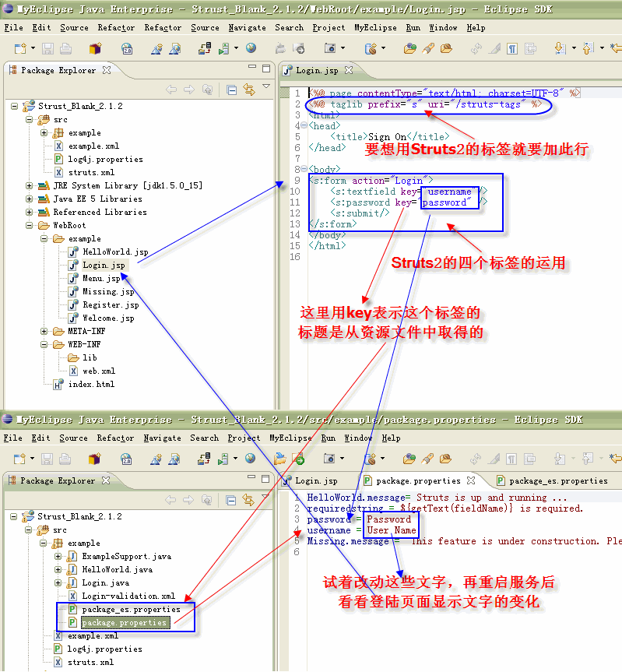This screenshot has width=622, height=672.
Task: Close the package.properties editor tab
Action: point(471,480)
